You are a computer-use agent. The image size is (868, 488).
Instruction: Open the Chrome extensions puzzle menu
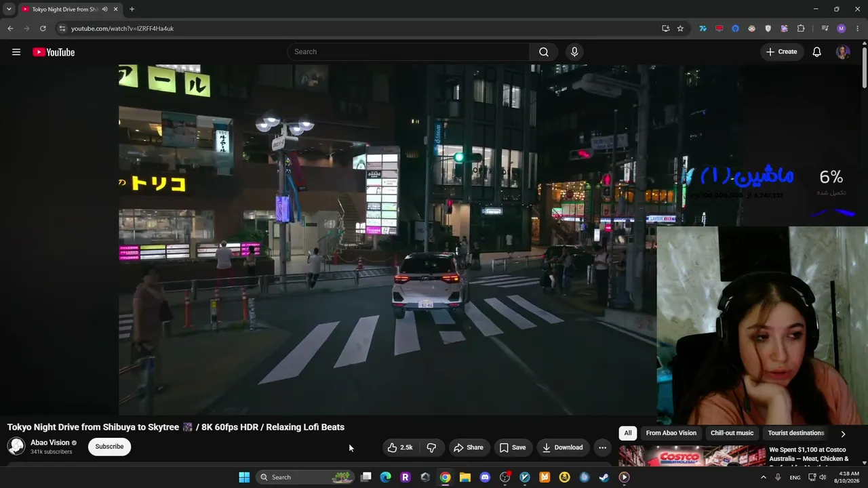(x=801, y=28)
